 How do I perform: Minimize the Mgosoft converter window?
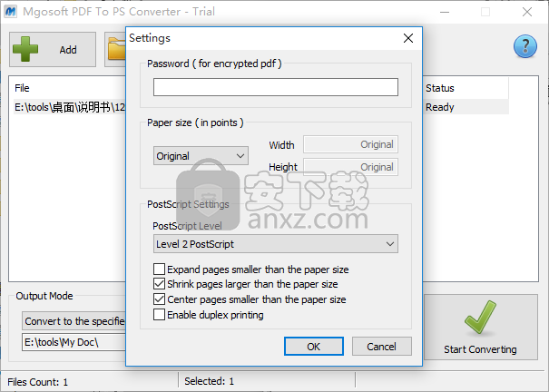(445, 12)
